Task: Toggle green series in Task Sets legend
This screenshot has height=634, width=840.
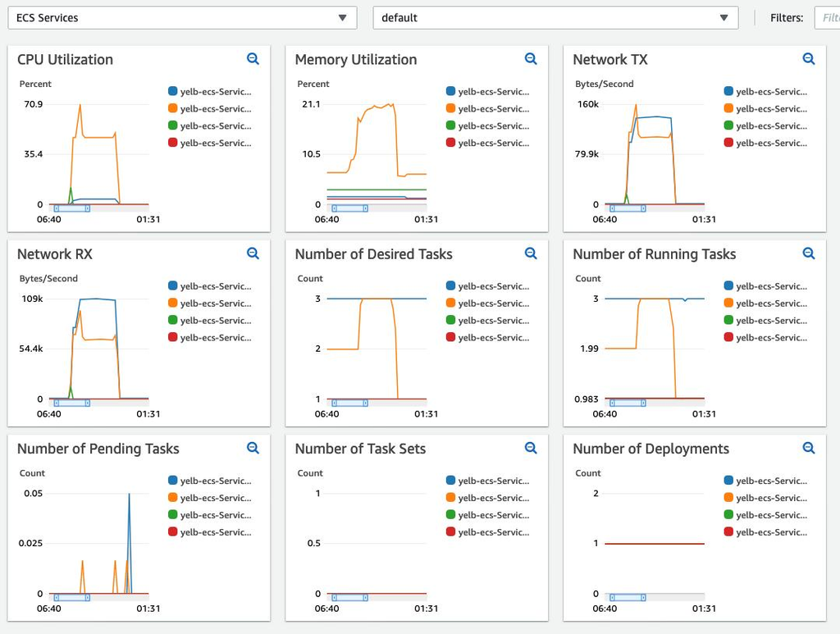Action: click(487, 514)
